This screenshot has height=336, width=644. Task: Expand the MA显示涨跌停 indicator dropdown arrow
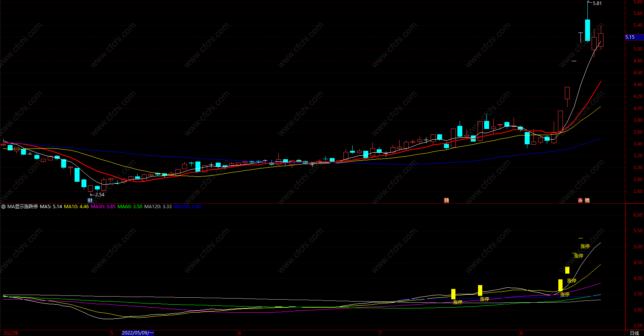tap(3, 207)
